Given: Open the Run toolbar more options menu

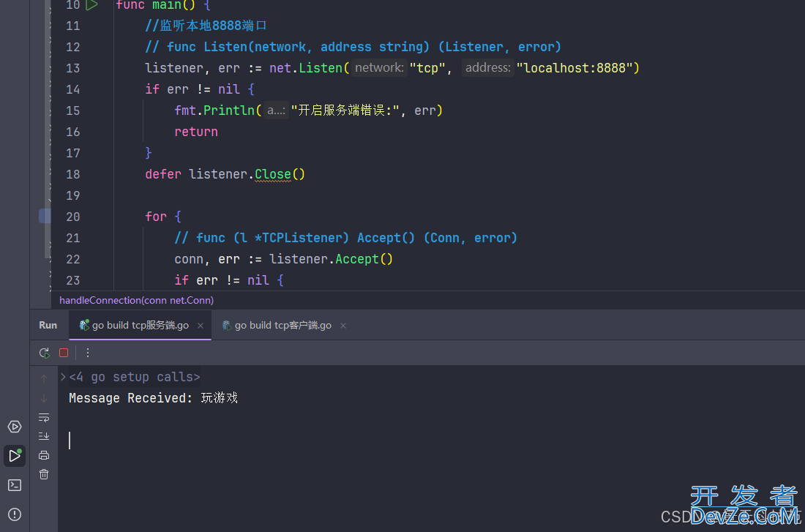Looking at the screenshot, I should [88, 353].
